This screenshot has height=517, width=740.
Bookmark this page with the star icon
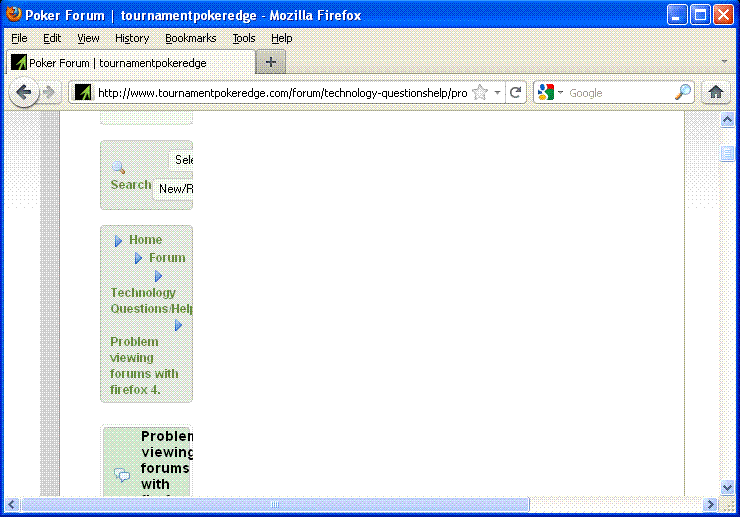coord(480,92)
